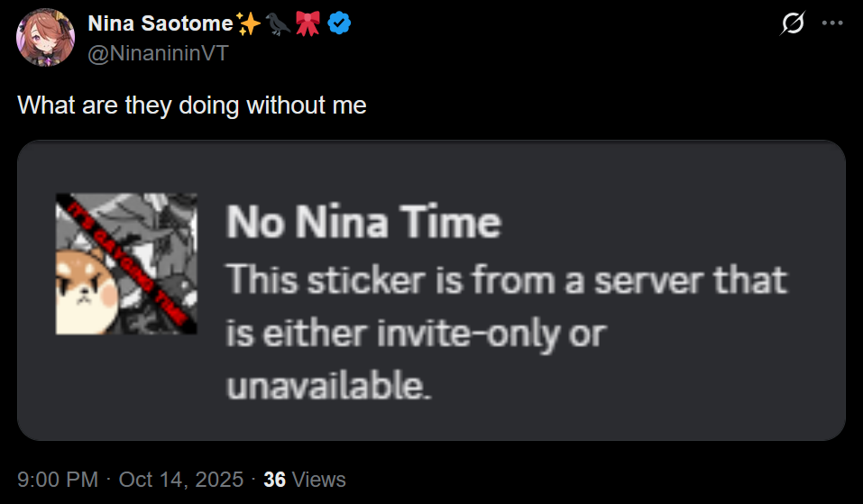Open the Grok slashed-circle icon

792,25
